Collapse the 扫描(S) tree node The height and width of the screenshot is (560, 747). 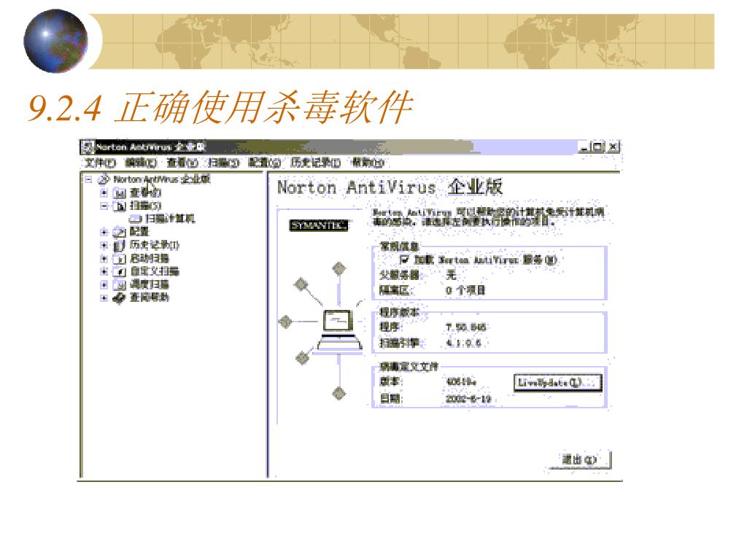pos(104,206)
